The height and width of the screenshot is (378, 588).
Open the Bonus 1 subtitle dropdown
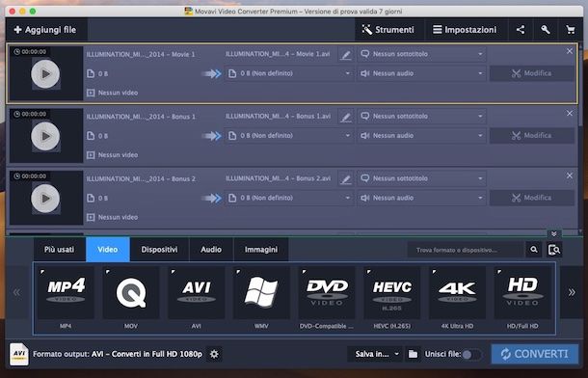click(x=421, y=117)
